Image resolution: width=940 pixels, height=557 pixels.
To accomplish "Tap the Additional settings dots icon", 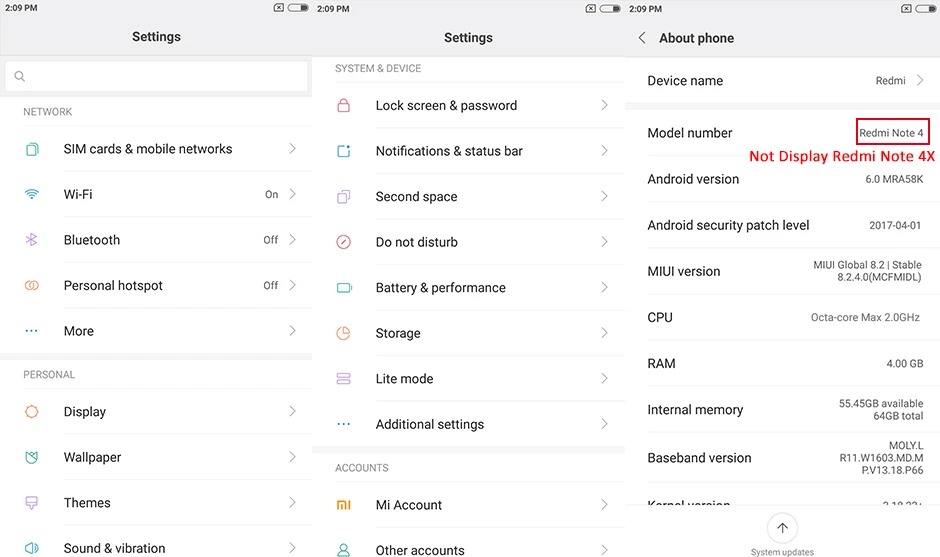I will (344, 424).
